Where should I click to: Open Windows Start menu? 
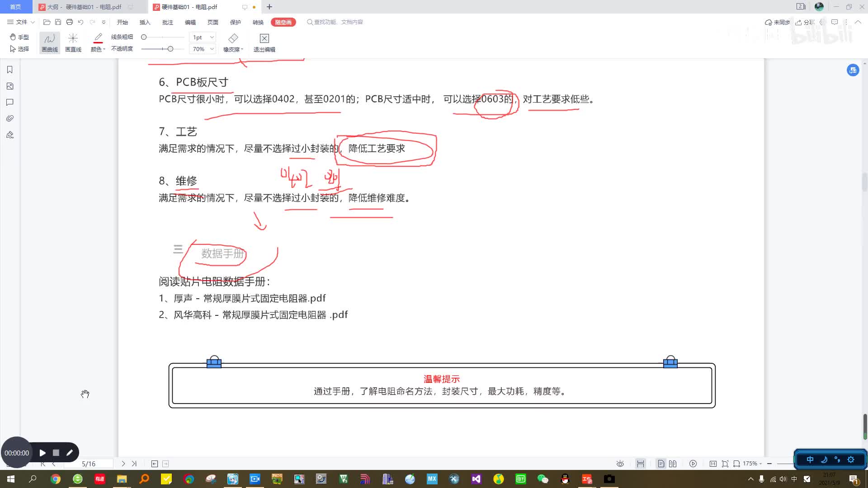[11, 479]
